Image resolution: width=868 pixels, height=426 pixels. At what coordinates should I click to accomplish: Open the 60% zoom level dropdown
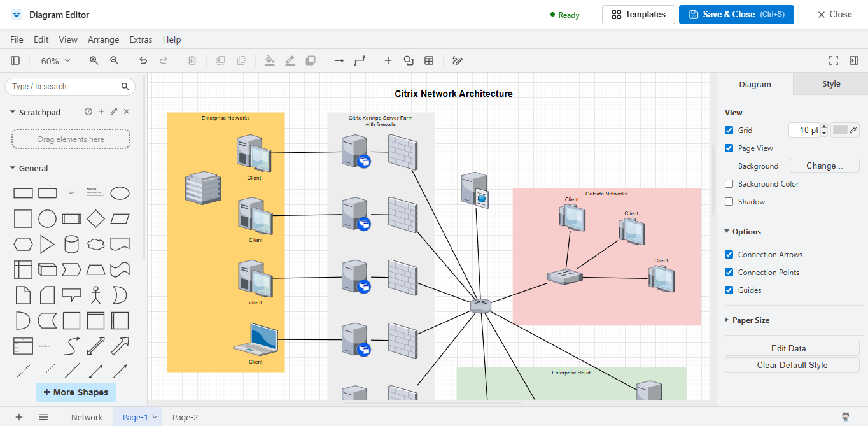pos(55,61)
